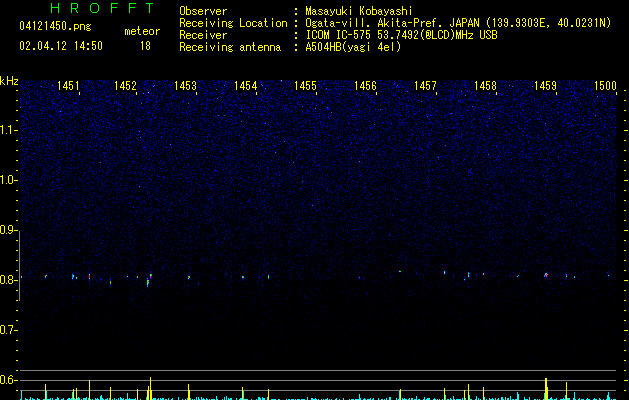
Task: Click the 0.9 frequency axis label
Action: pos(8,230)
